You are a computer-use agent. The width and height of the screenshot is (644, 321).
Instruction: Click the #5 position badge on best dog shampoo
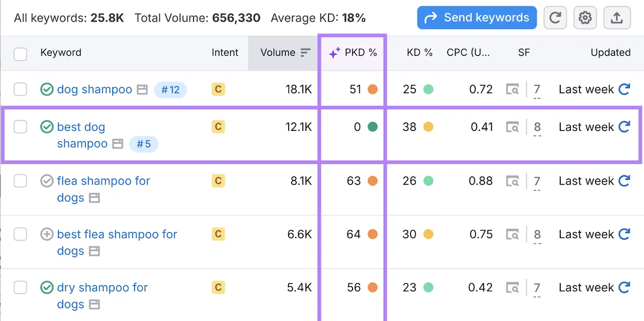(144, 144)
